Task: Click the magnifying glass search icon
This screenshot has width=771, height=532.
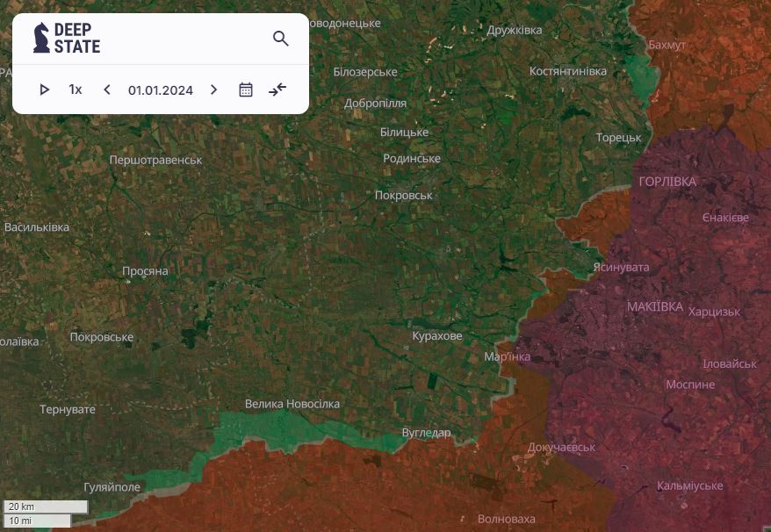Action: tap(281, 39)
